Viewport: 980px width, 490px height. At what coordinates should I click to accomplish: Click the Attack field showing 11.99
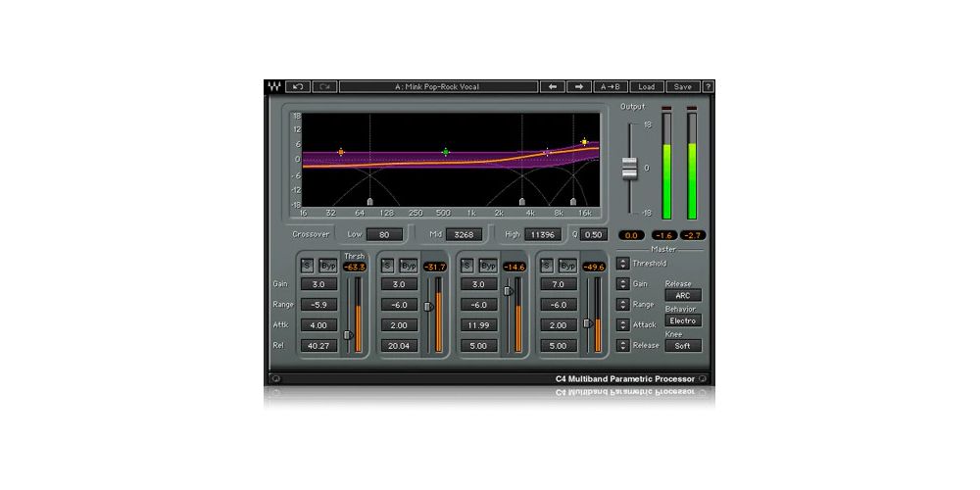(479, 325)
